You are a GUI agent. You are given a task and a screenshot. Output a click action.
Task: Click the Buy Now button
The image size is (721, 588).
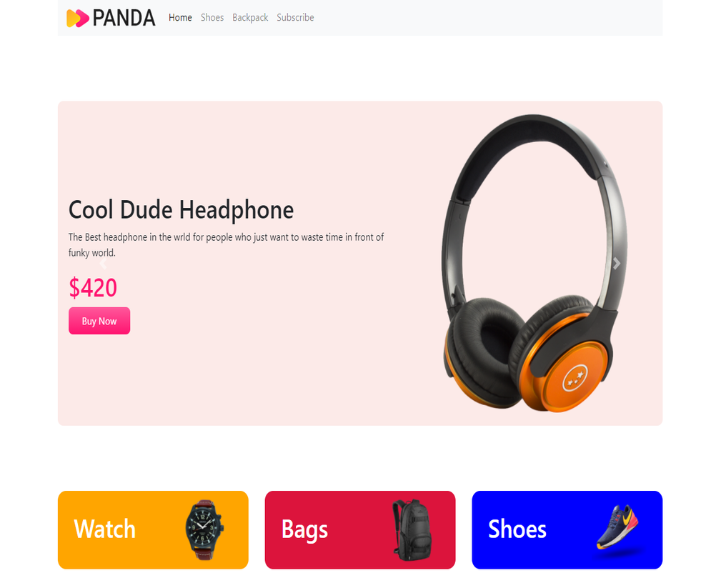[99, 321]
